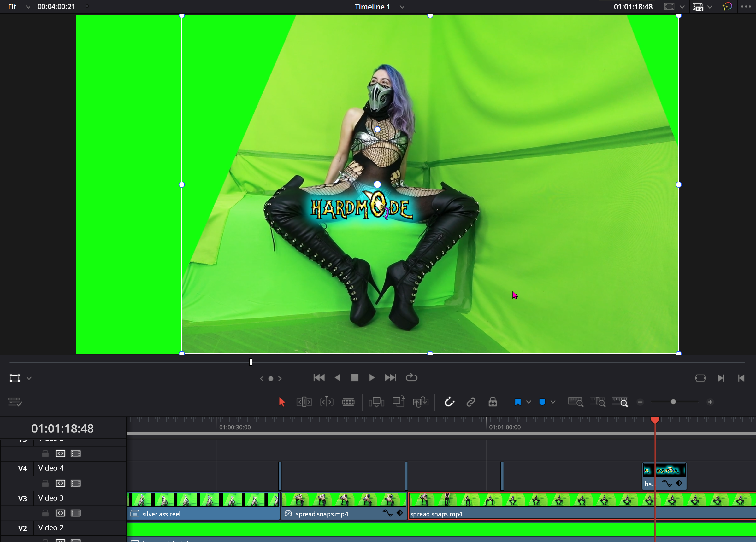Expand the flag color dropdown arrow
Image resolution: width=756 pixels, height=542 pixels.
(529, 402)
